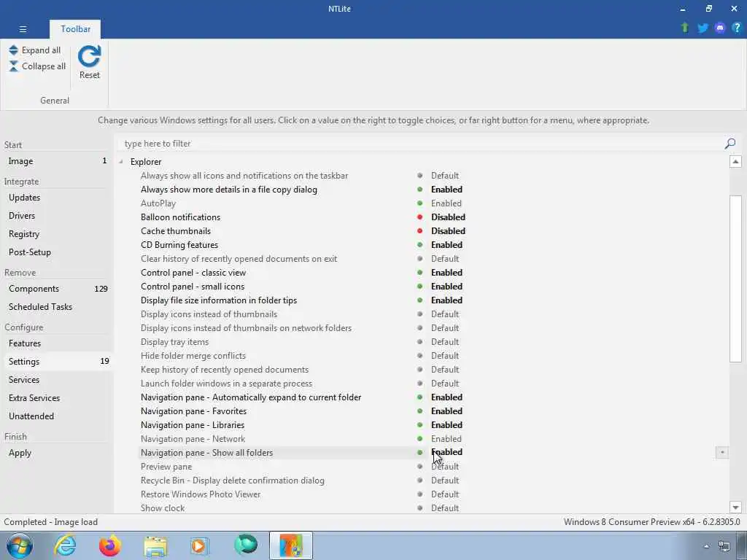Select 'Show clock' setting row

(x=163, y=508)
